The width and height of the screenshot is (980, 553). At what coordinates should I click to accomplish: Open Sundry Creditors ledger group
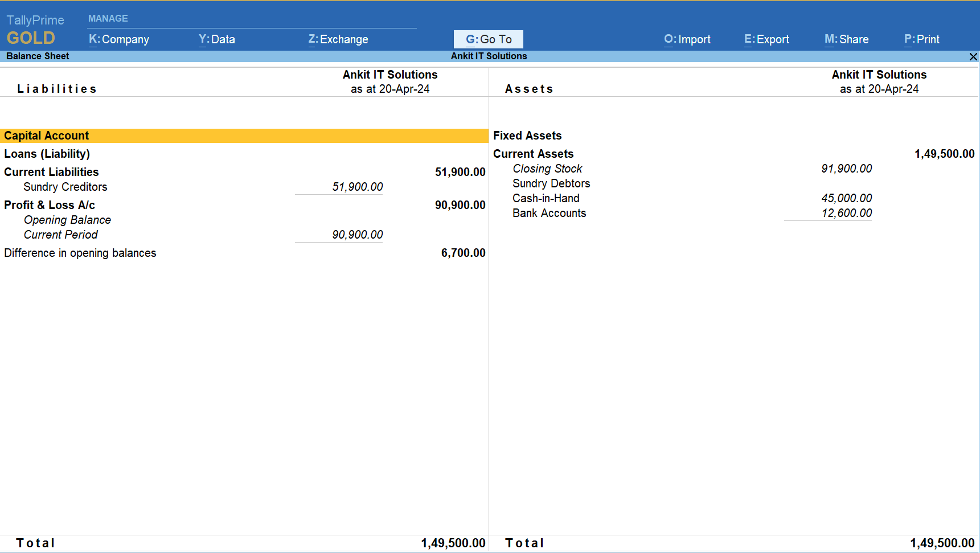[65, 187]
